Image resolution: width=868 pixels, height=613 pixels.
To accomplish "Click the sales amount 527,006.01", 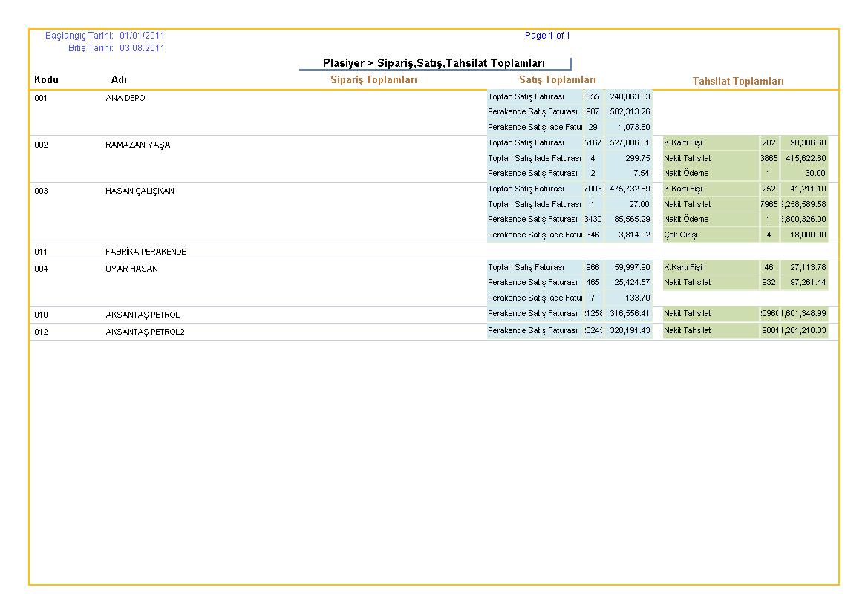I will click(630, 142).
